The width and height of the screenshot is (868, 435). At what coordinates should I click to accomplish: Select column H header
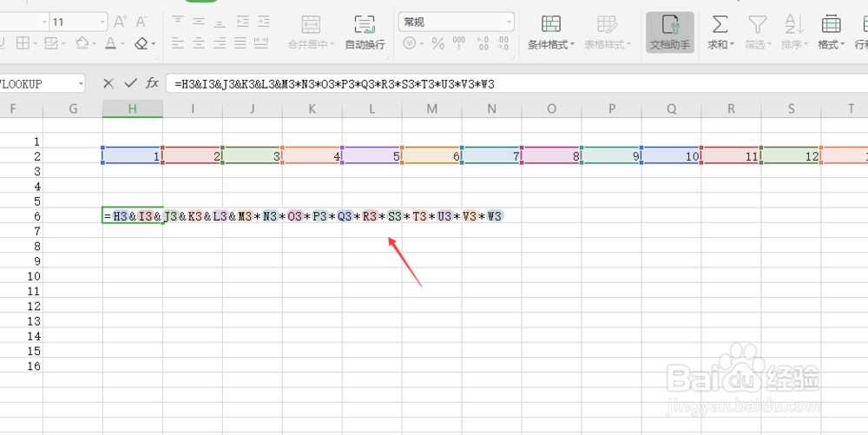(132, 109)
